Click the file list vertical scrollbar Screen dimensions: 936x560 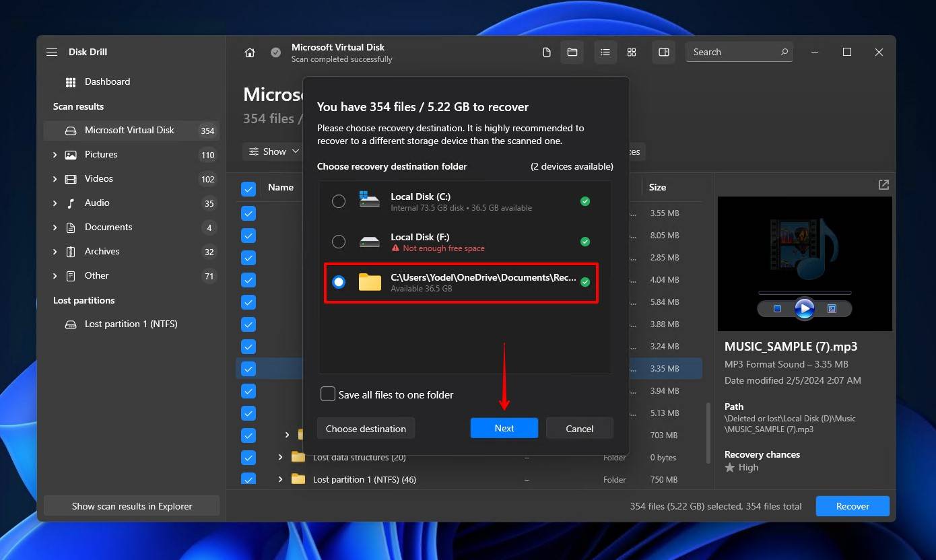tap(707, 433)
